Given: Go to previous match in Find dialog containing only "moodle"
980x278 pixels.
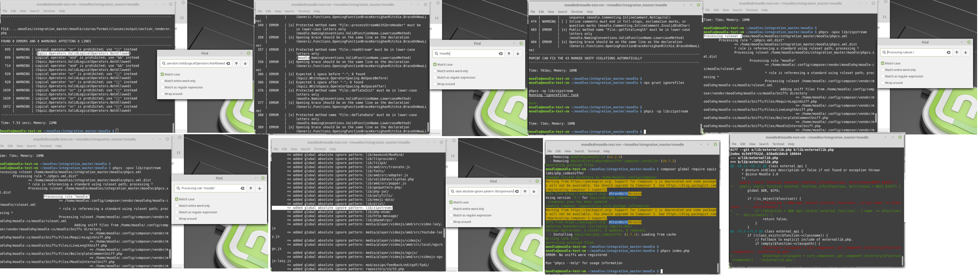Looking at the screenshot, I should [x=509, y=54].
